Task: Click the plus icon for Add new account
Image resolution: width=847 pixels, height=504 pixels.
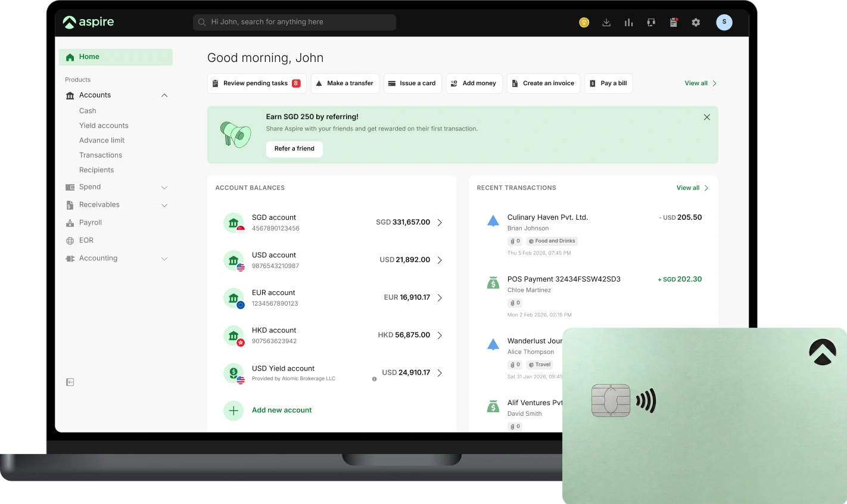Action: click(x=233, y=410)
